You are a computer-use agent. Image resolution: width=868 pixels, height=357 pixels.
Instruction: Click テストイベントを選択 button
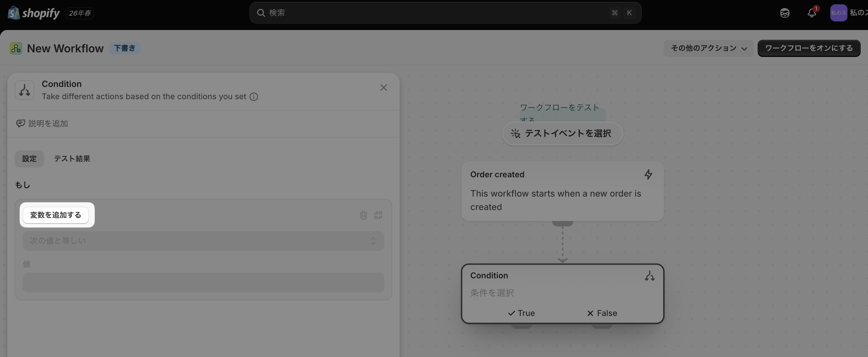click(562, 133)
